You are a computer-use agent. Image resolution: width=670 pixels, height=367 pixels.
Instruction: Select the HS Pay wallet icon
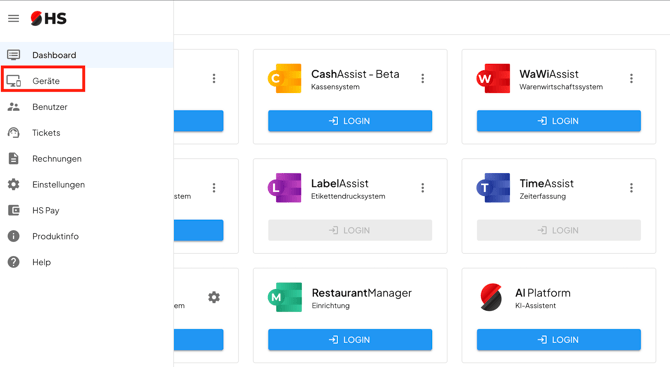coord(14,210)
